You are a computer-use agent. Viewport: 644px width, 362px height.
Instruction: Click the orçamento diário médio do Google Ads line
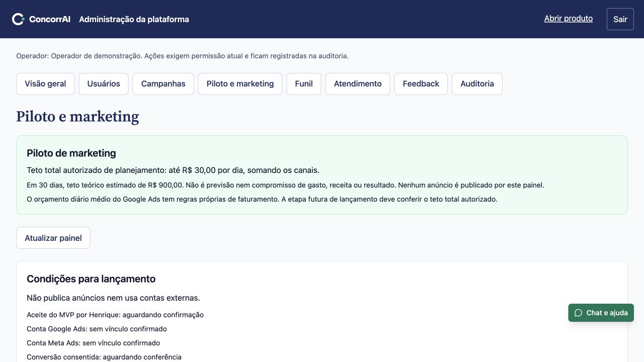[x=262, y=199]
